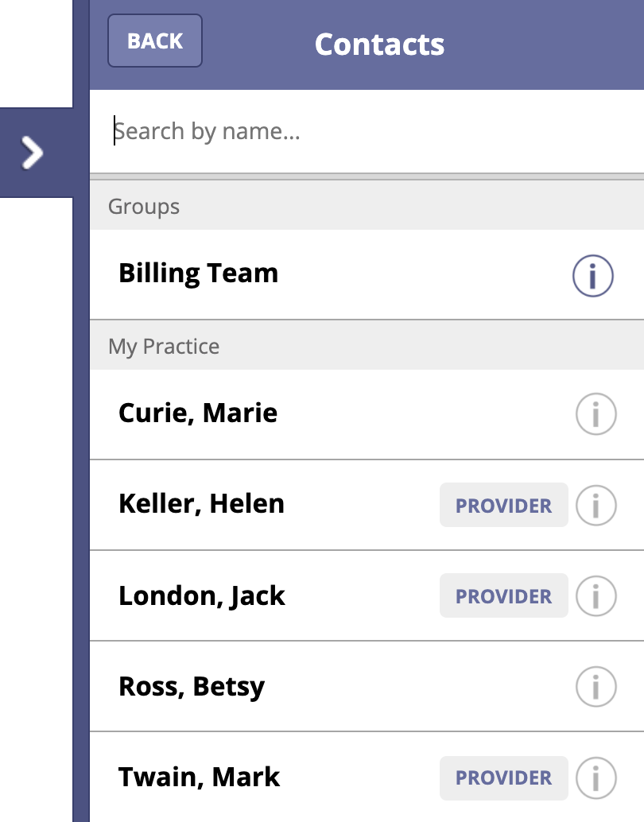Click PROVIDER badge for Twain, Mark

(x=503, y=778)
